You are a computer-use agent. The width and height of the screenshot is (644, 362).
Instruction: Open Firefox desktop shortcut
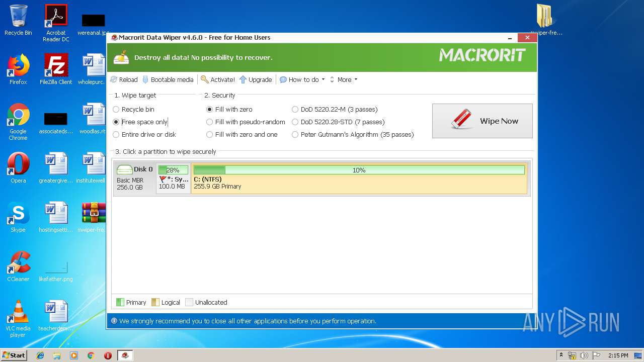[x=18, y=69]
